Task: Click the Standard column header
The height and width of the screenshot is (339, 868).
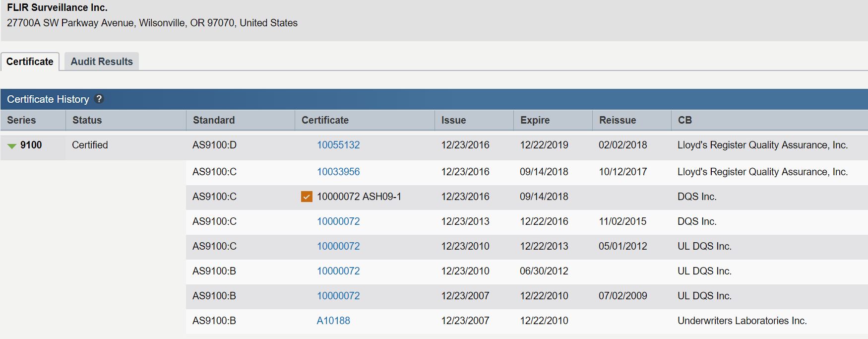Action: tap(214, 120)
